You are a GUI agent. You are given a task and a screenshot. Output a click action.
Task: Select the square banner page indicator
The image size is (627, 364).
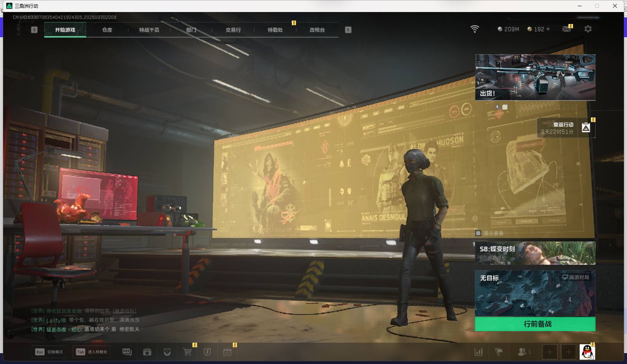pos(505,107)
